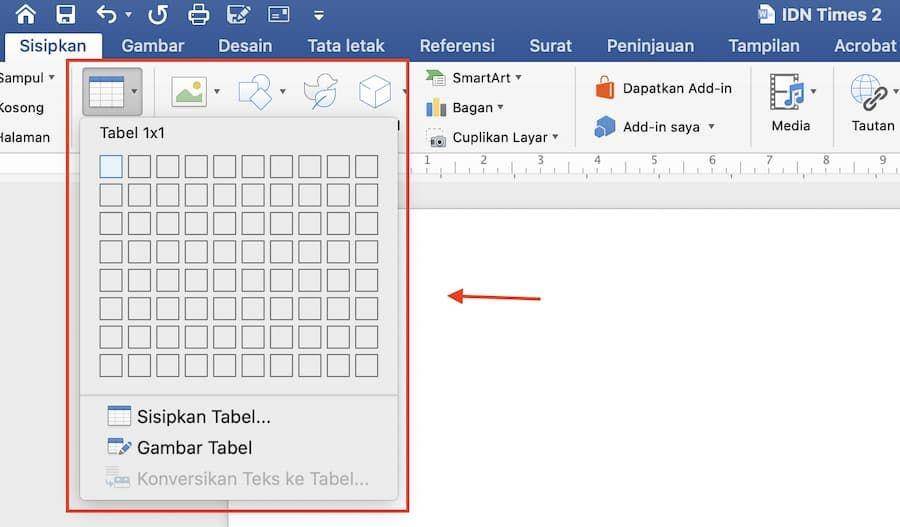Expand the Cuplikan Layar dropdown arrow

coord(555,137)
